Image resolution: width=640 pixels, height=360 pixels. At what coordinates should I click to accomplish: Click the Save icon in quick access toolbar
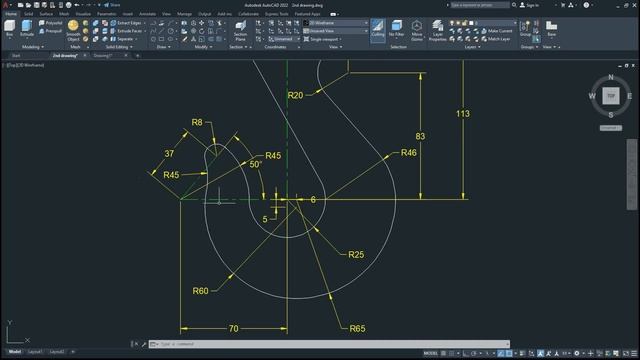tap(37, 5)
